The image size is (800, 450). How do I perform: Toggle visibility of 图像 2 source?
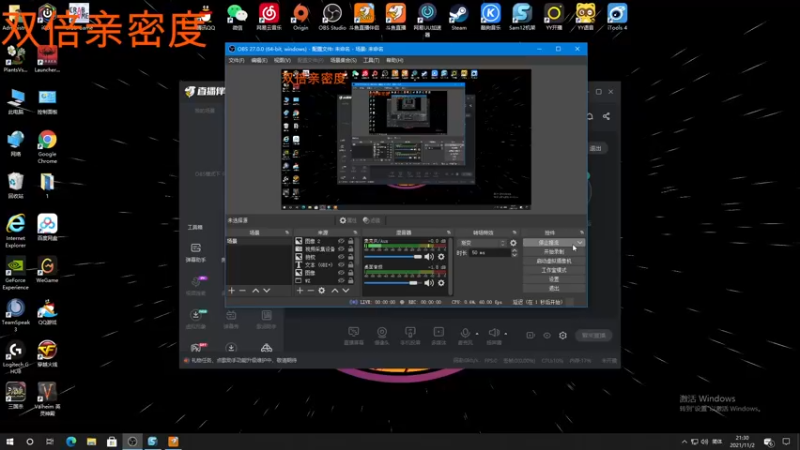(341, 241)
